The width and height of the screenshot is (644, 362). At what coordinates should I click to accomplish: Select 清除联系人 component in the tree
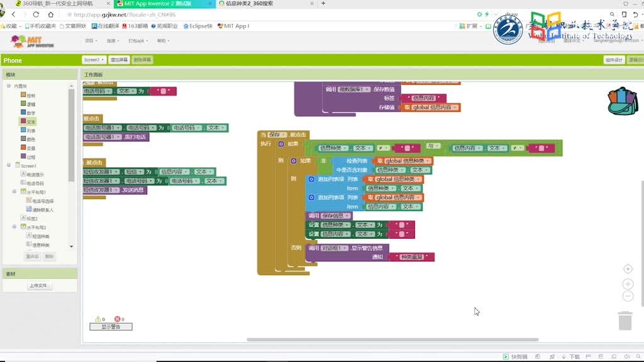click(40, 209)
